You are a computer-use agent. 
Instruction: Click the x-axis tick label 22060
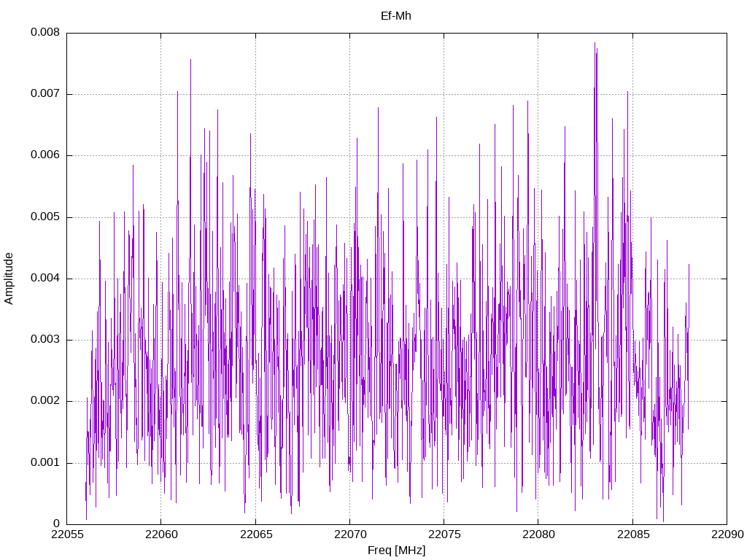pyautogui.click(x=161, y=534)
